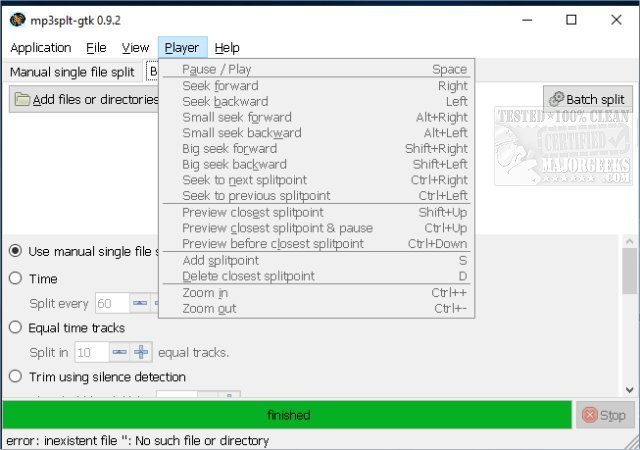Click scrollbar down arrow in options panel
Image resolution: width=640 pixels, height=450 pixels.
pos(629,390)
